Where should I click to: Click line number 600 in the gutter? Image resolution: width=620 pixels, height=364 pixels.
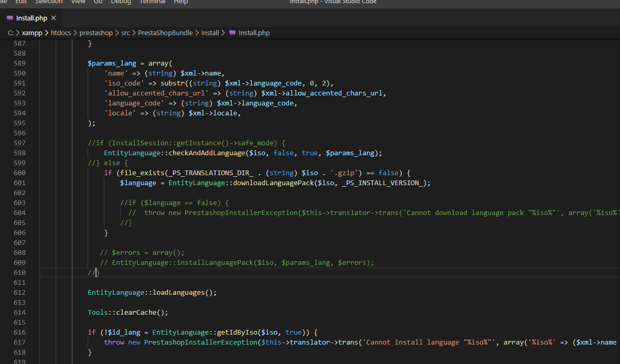(x=19, y=173)
